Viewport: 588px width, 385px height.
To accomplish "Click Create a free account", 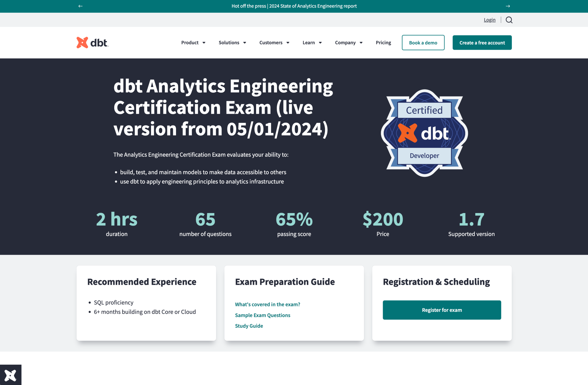I will (x=482, y=42).
